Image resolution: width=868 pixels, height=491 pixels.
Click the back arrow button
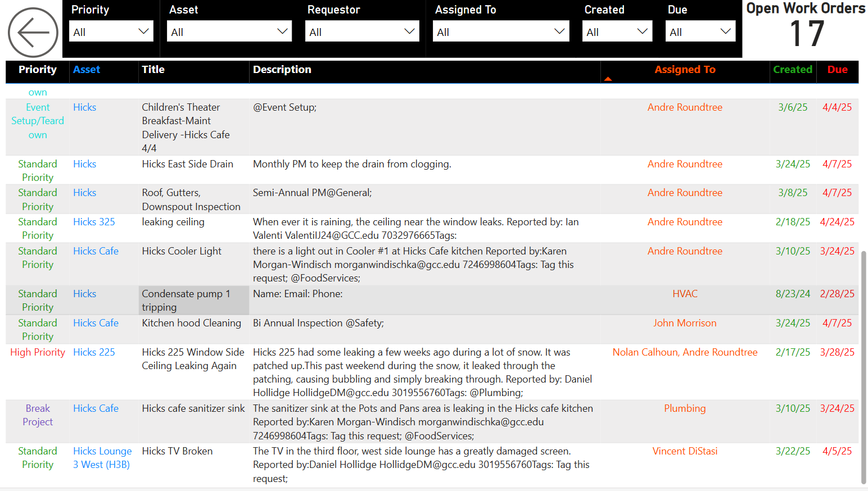33,33
